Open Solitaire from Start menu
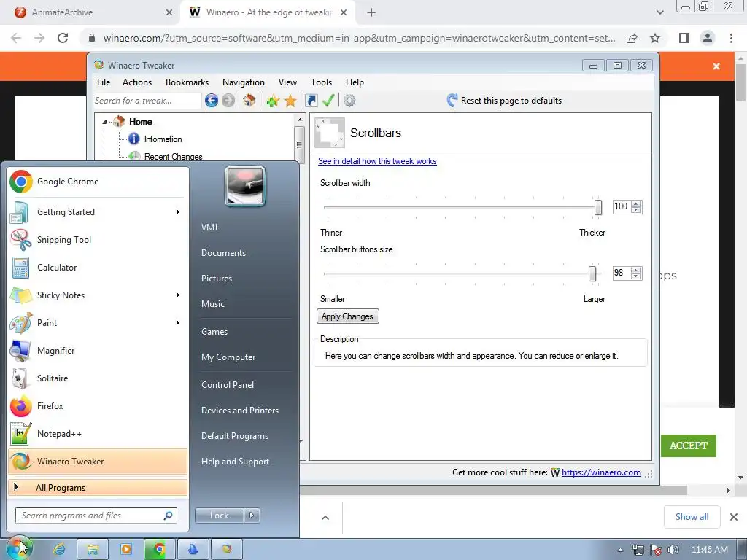747x560 pixels. 97,378
